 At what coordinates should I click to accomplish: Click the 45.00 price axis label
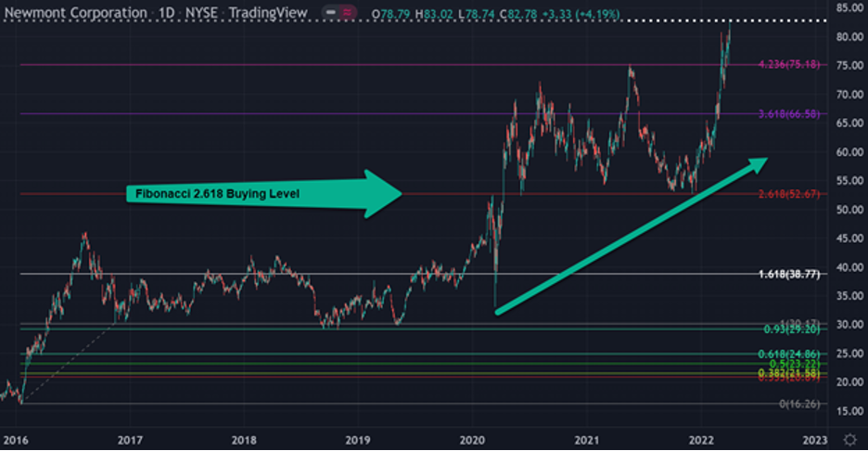(849, 238)
